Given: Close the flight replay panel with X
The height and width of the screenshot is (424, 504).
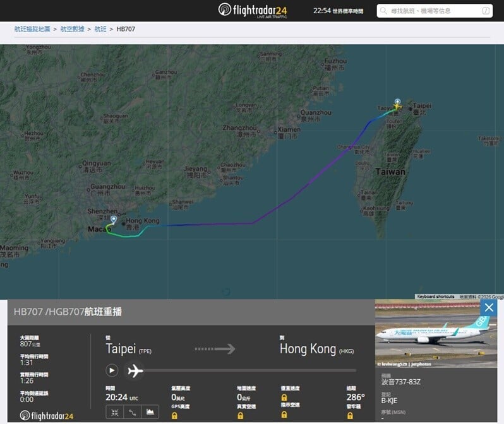Looking at the screenshot, I should coord(489,307).
